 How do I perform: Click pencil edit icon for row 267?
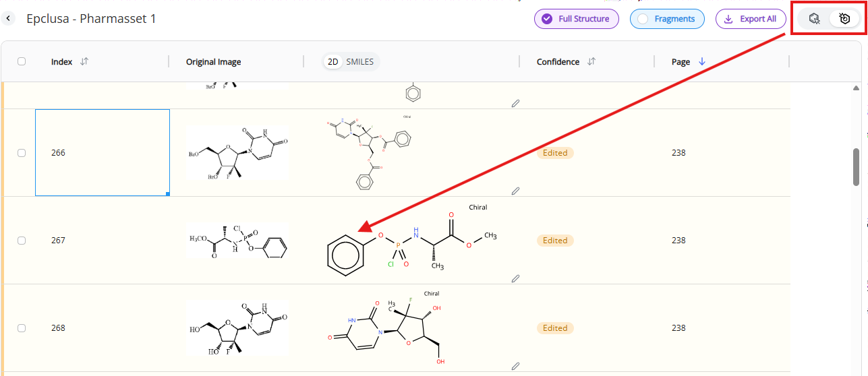[x=515, y=278]
